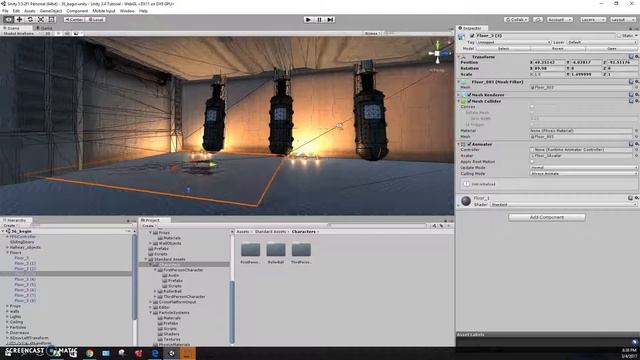
Task: Open the Shader dropdown
Action: (564, 204)
